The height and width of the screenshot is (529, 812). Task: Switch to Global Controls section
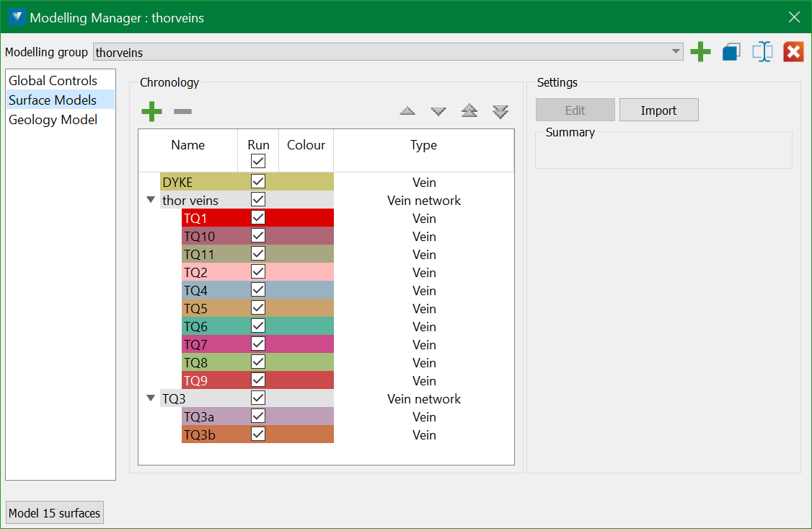click(x=53, y=81)
